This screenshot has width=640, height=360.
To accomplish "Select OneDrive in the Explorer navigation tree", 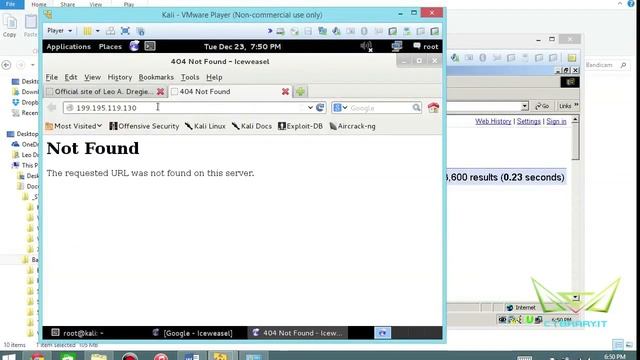I will pyautogui.click(x=25, y=144).
